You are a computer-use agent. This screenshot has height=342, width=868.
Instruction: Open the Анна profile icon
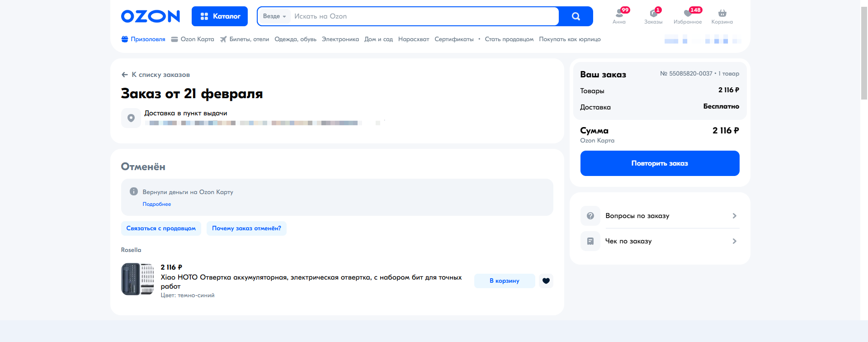coord(619,16)
